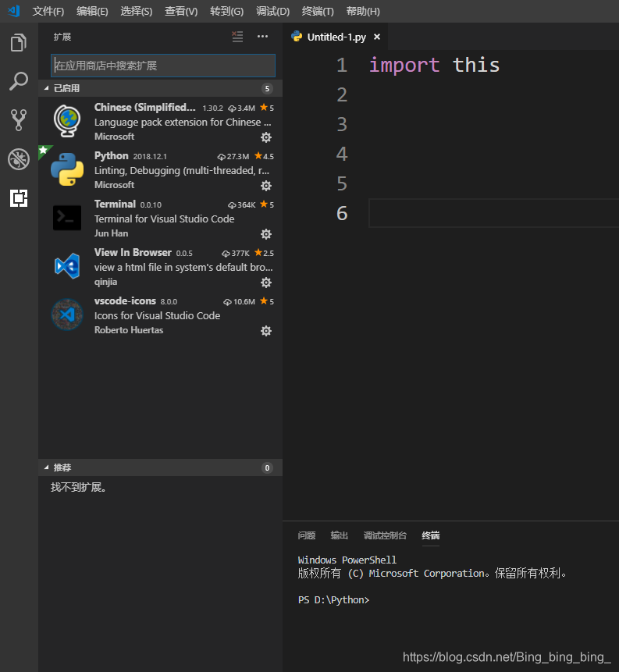Open the 帮助(H) menu
The height and width of the screenshot is (672, 619).
(363, 11)
